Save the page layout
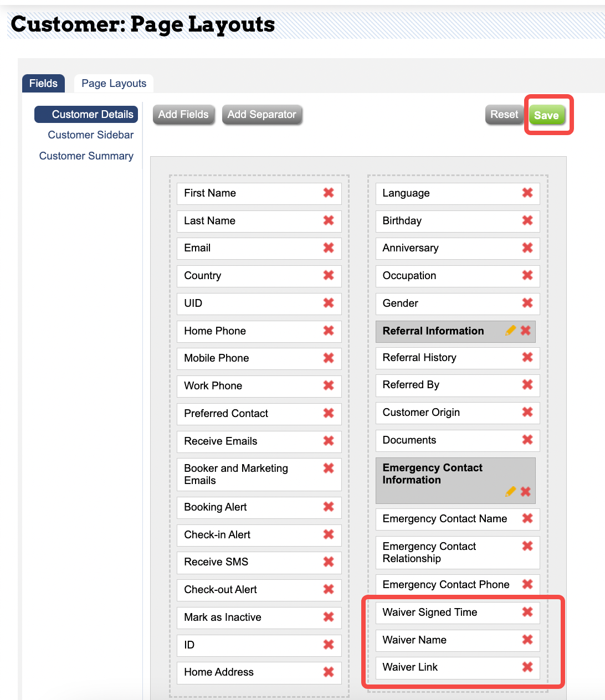 tap(547, 115)
